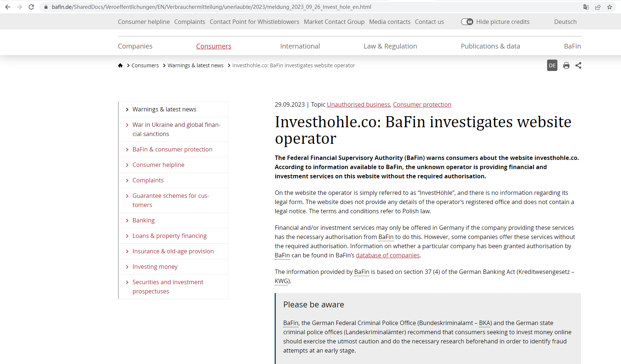
Task: Expand the Loans & property financing arrow
Action: [127, 236]
